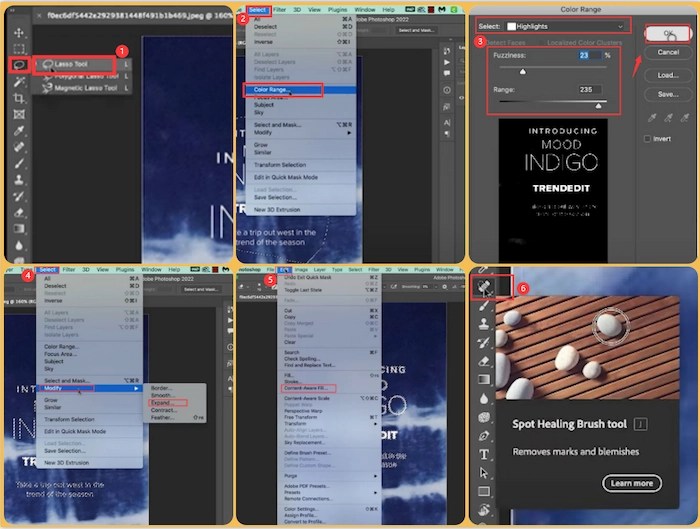Click Learn more in Spot Healing tooltip
Viewport: 700px width, 529px height.
(x=632, y=483)
